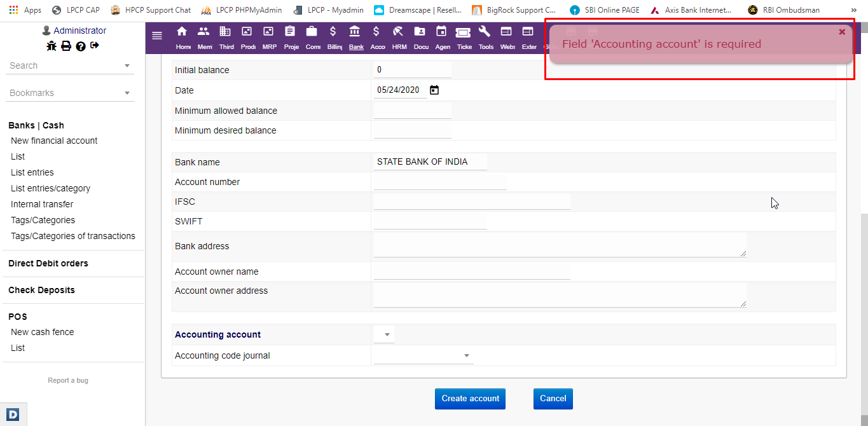Open List entries link in sidebar
Viewport: 868px width, 426px height.
tap(32, 172)
